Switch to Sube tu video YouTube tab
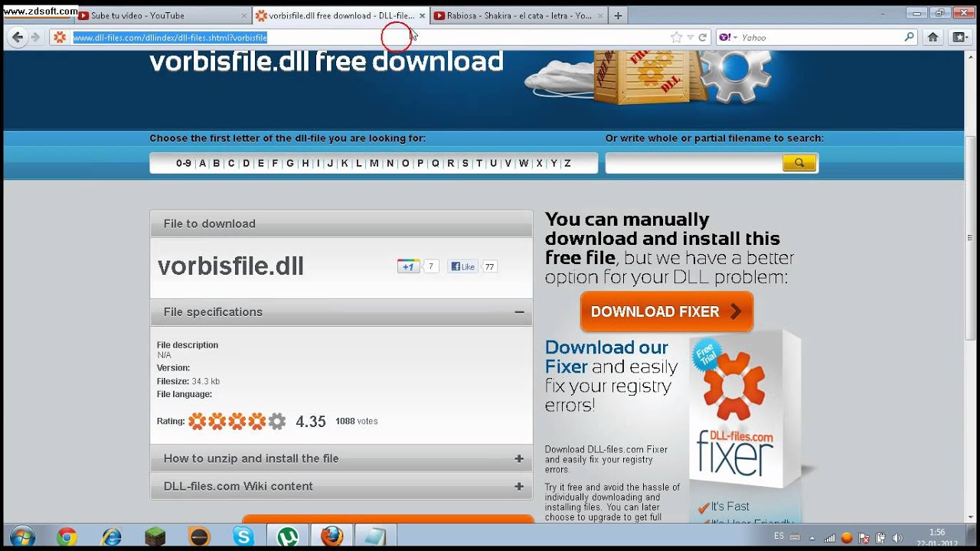Image resolution: width=980 pixels, height=551 pixels. pyautogui.click(x=164, y=15)
